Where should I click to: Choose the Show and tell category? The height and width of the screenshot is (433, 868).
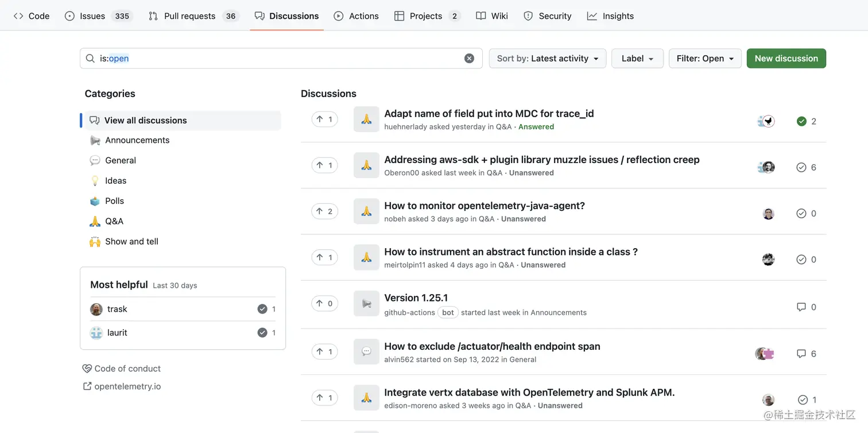click(131, 242)
